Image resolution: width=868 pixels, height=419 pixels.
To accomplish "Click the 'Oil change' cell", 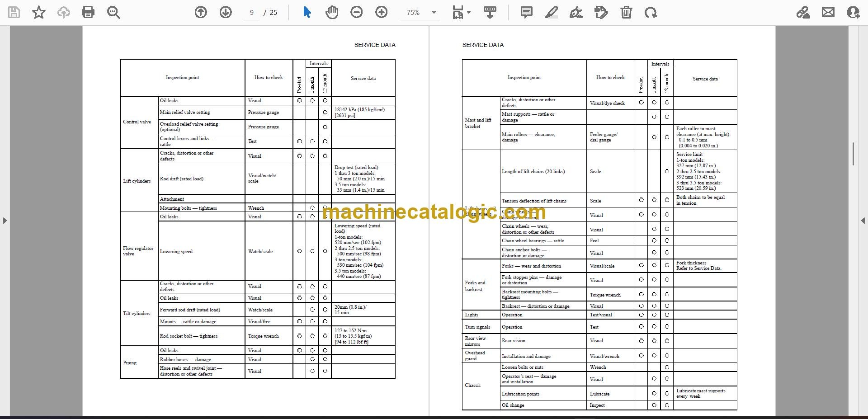I will click(543, 405).
